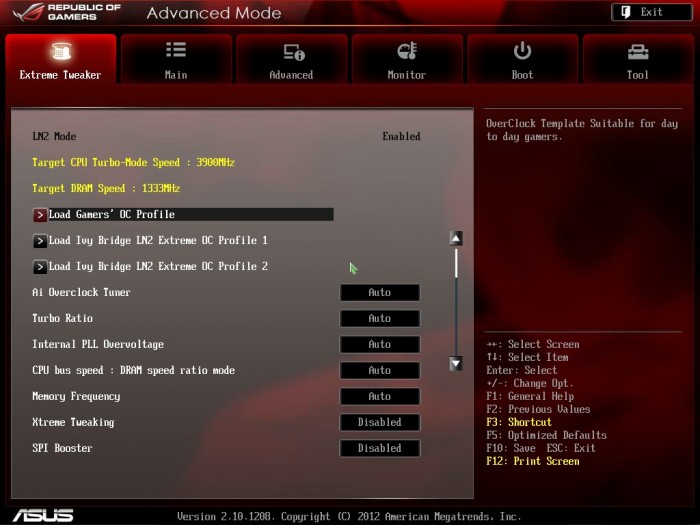Click the Tool printer-like icon

(638, 52)
